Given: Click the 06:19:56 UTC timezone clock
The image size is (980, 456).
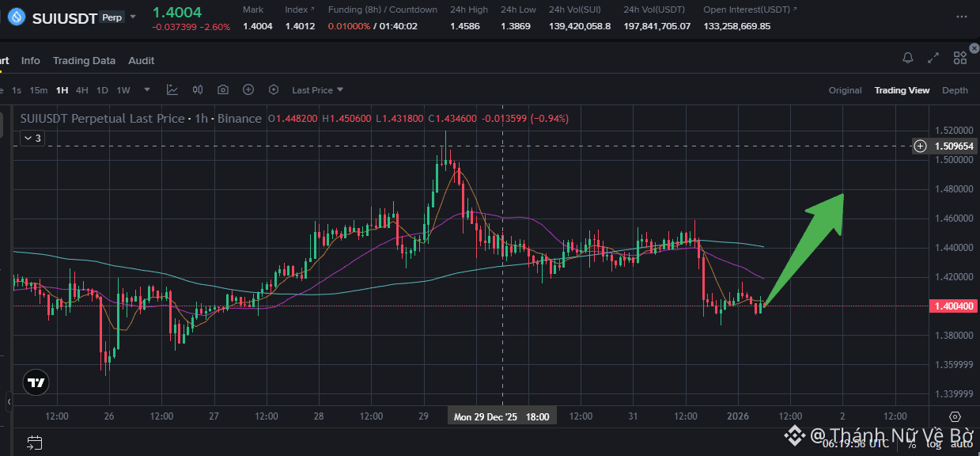Looking at the screenshot, I should 854,444.
